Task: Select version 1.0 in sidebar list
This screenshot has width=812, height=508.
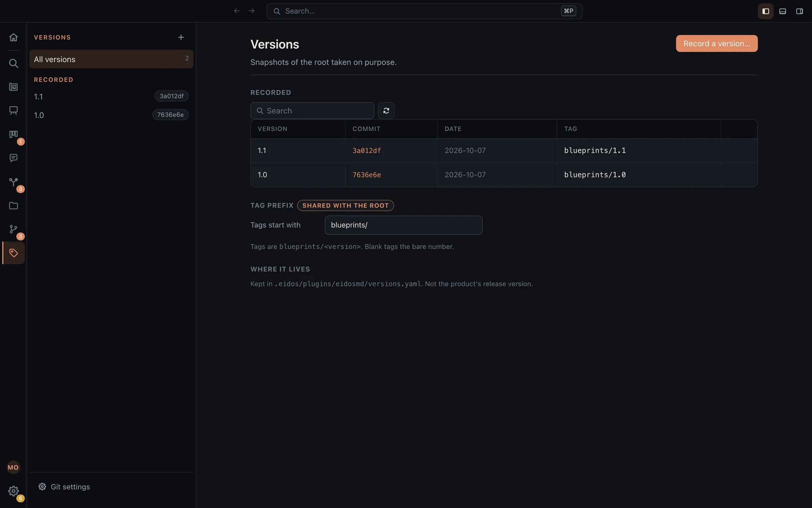Action: point(111,115)
